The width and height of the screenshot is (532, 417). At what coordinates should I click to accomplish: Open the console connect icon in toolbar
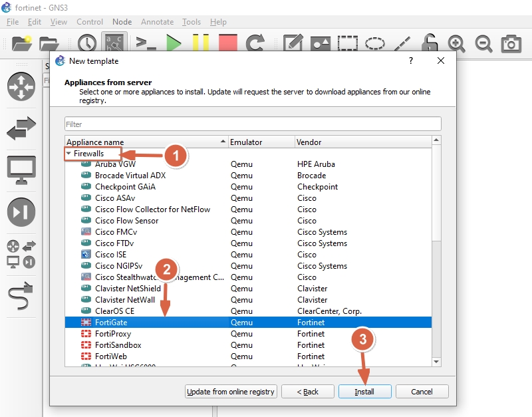(x=146, y=44)
